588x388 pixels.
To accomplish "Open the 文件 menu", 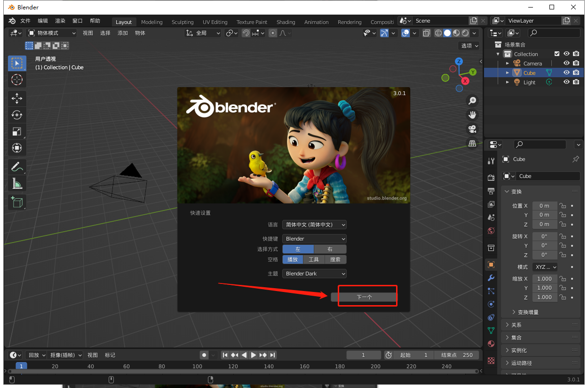I will click(25, 21).
